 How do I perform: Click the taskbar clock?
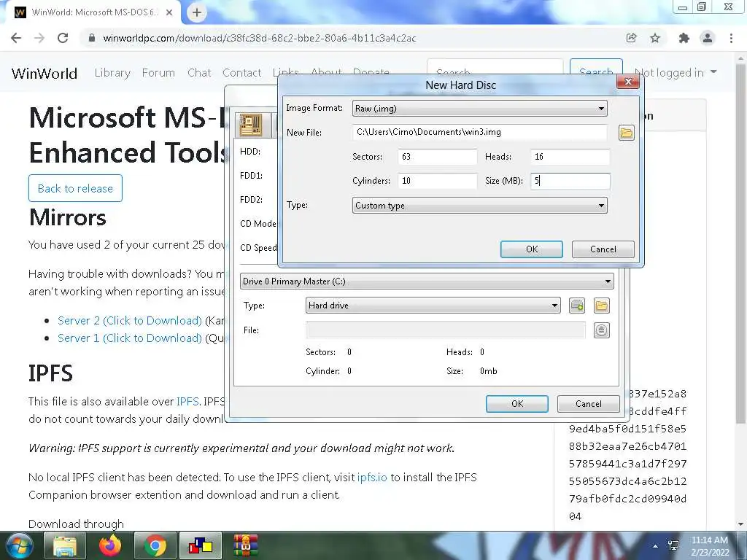pos(710,546)
